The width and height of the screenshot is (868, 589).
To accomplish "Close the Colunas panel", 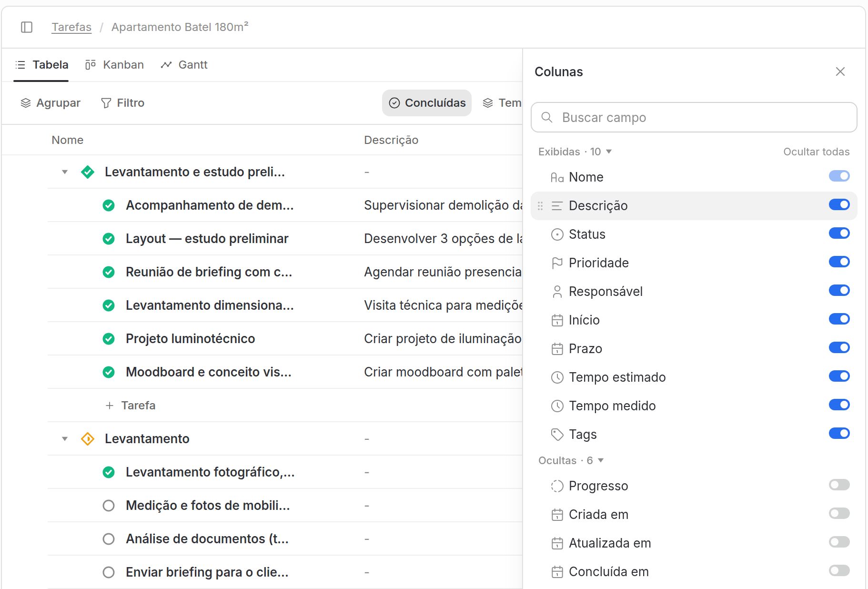I will [x=840, y=71].
